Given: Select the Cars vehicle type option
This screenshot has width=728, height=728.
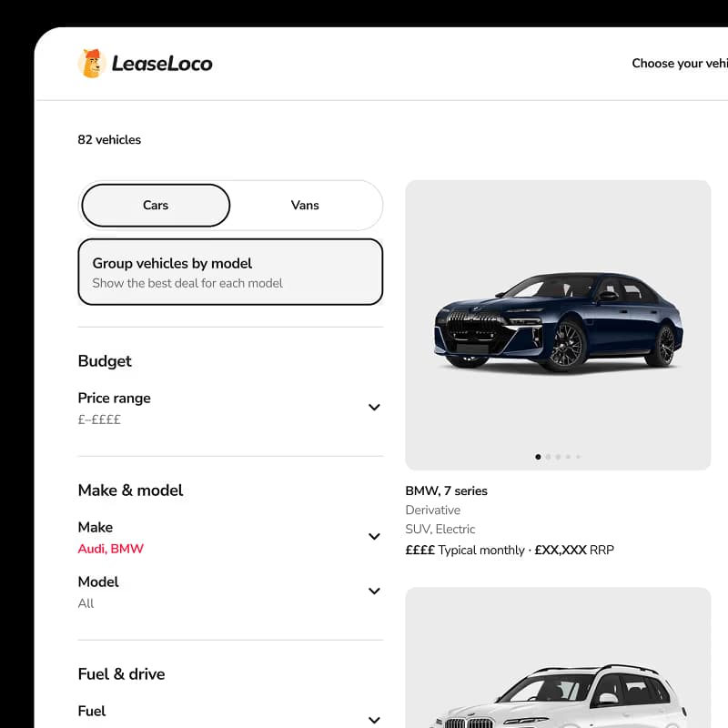Looking at the screenshot, I should (155, 206).
